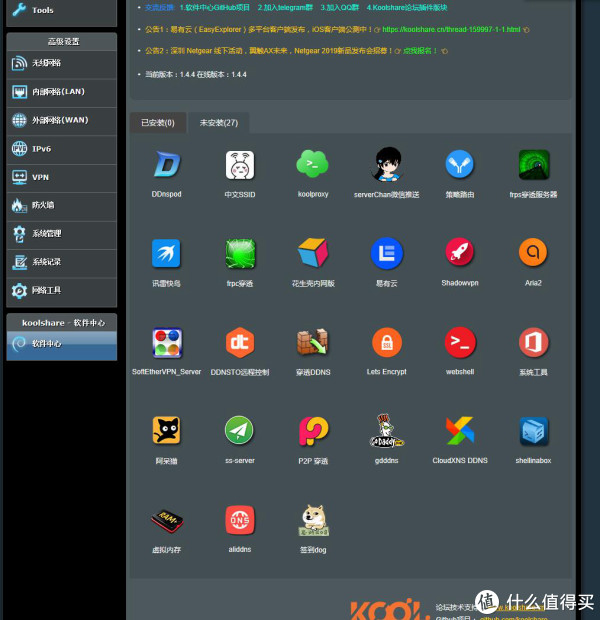Open the shellinabox plugin icon
This screenshot has width=600, height=620.
coord(533,431)
